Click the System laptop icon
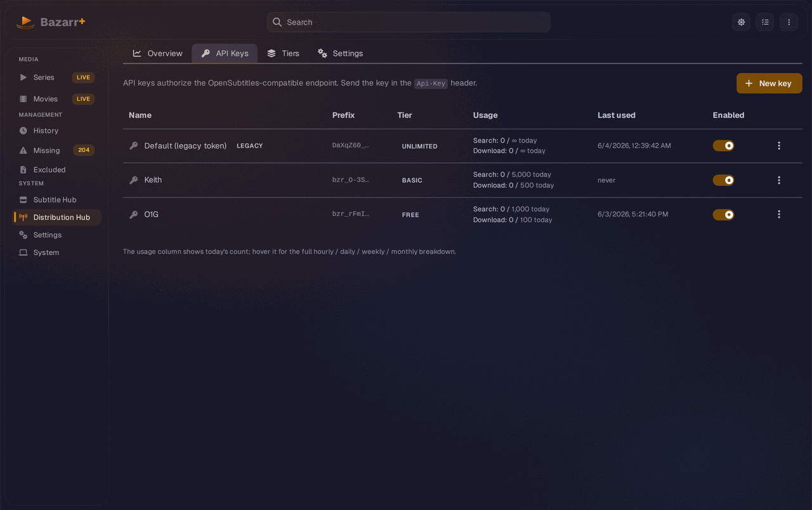 23,252
